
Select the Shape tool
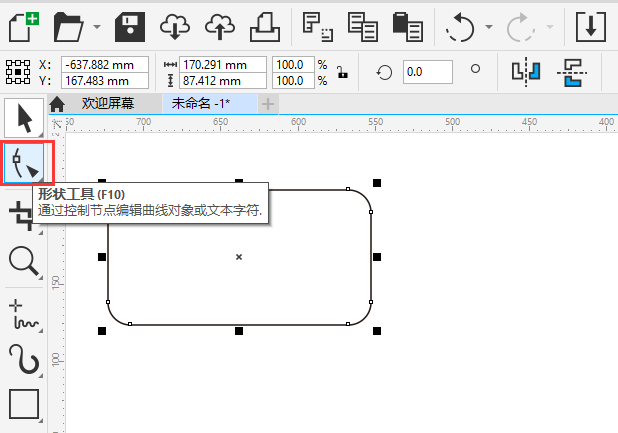pyautogui.click(x=24, y=163)
